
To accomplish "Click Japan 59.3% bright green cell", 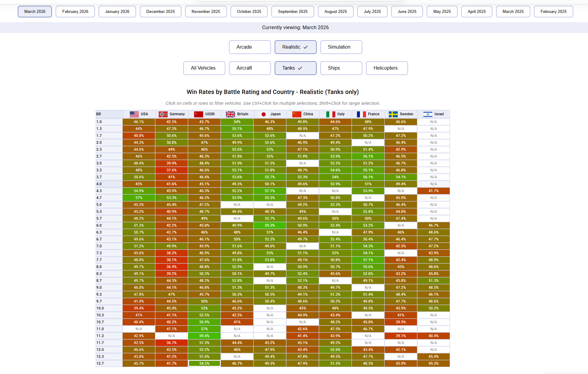I will pos(270,225).
